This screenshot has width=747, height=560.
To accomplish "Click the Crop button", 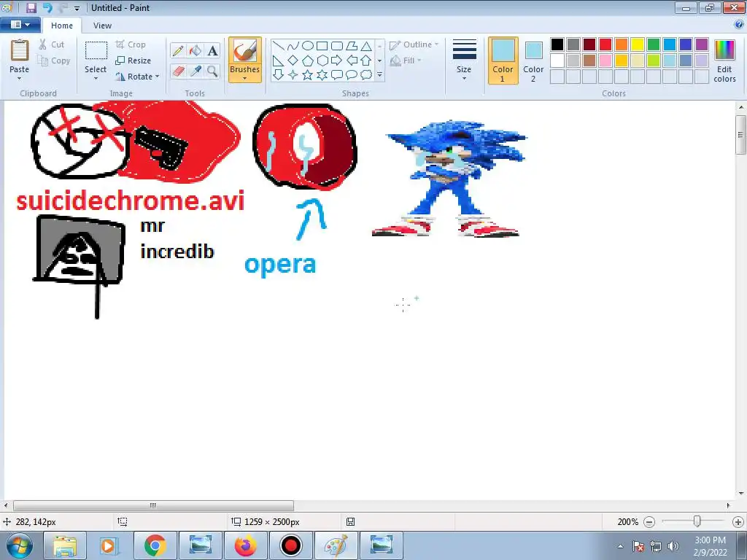I will pyautogui.click(x=131, y=44).
